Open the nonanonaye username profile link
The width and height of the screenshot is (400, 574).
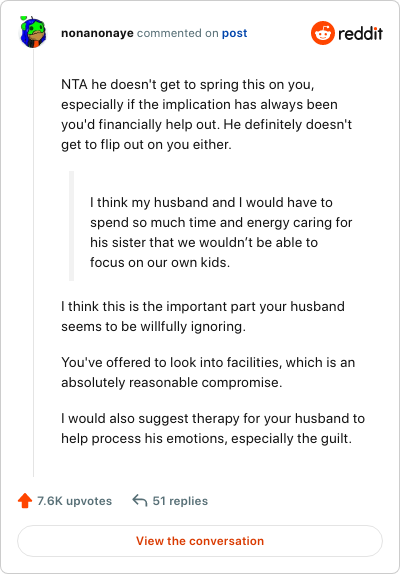[97, 33]
